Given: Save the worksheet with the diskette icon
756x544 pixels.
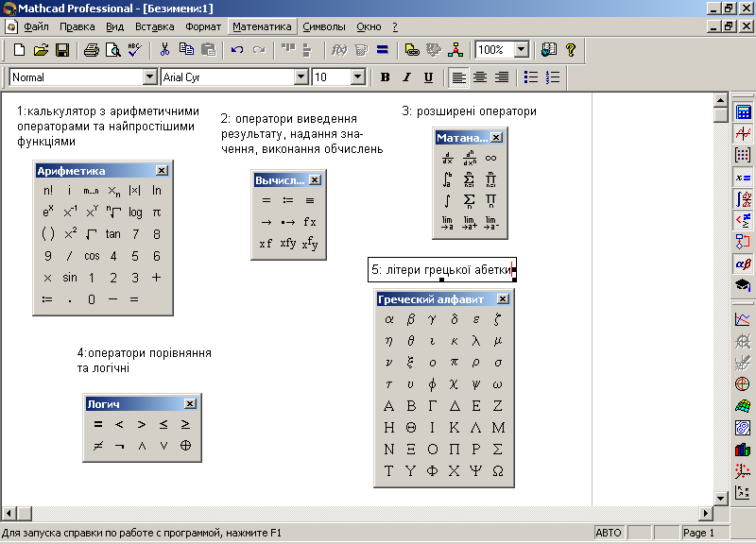Looking at the screenshot, I should 62,50.
